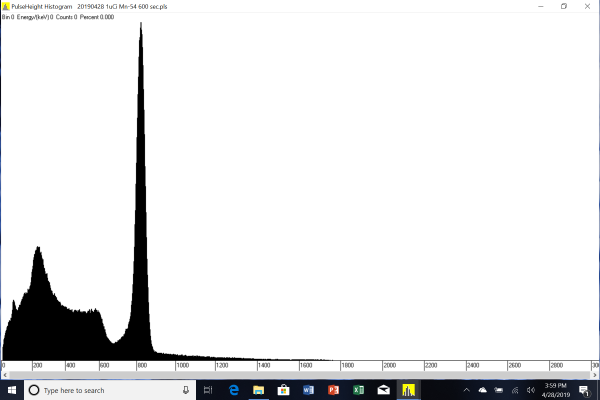Open the Action Center notifications
Screen dimensions: 600x400
(584, 389)
